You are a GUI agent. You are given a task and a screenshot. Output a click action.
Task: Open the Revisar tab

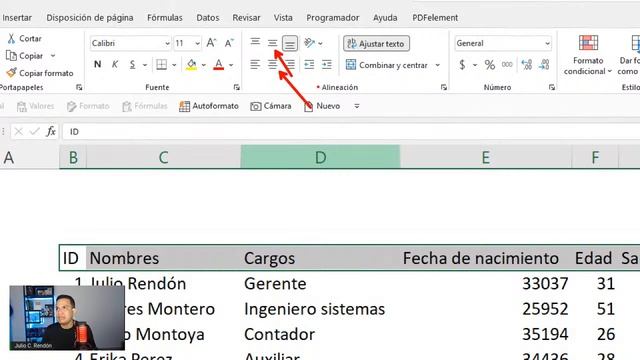pos(246,18)
